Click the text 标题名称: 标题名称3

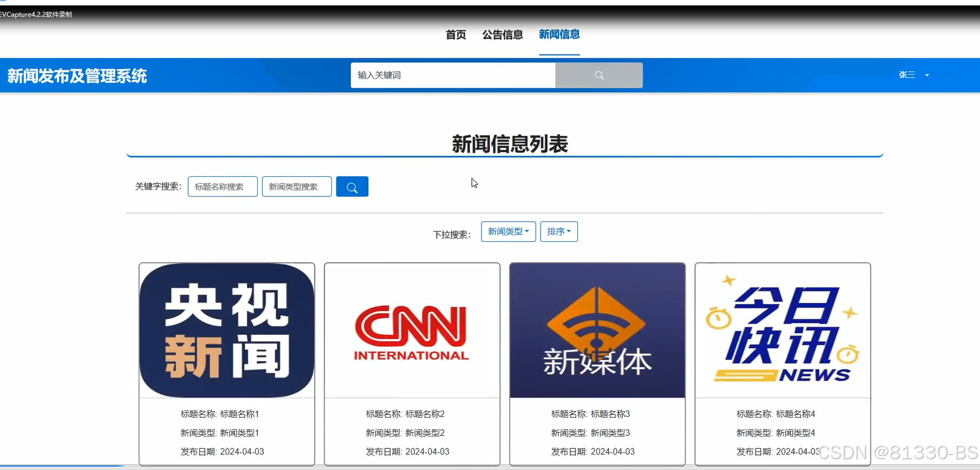click(x=591, y=414)
